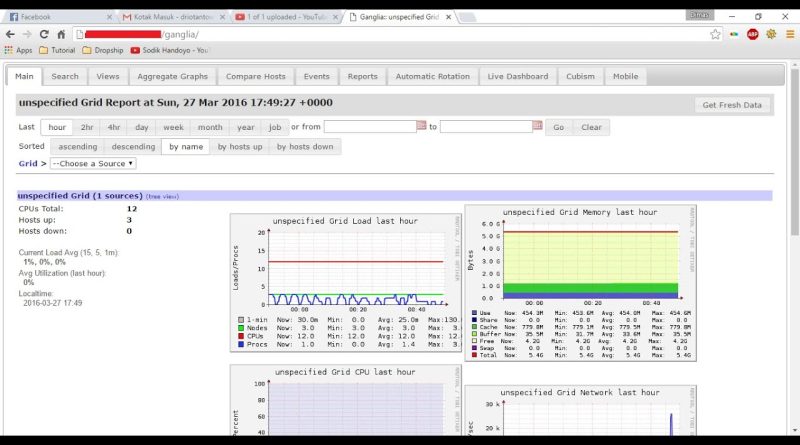This screenshot has height=445, width=800.
Task: Go back with browser back arrow
Action: click(10, 34)
